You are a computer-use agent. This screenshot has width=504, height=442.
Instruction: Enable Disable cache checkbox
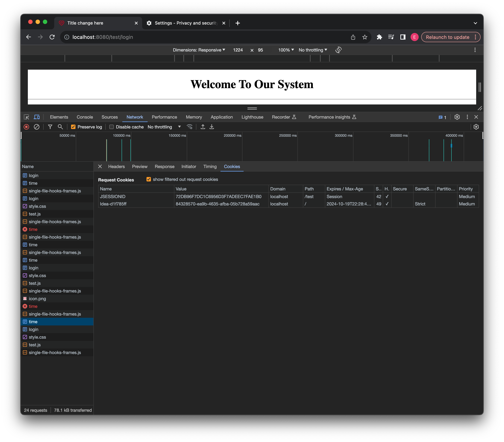point(111,127)
